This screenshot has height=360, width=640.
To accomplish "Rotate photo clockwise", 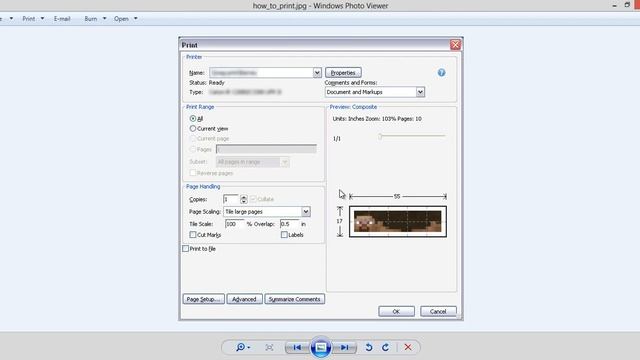I will coord(385,347).
